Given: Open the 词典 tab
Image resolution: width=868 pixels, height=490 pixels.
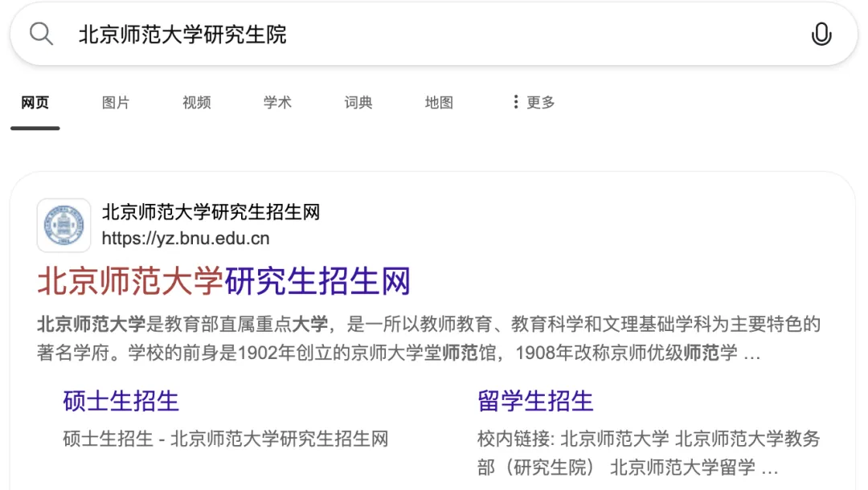Looking at the screenshot, I should 358,102.
